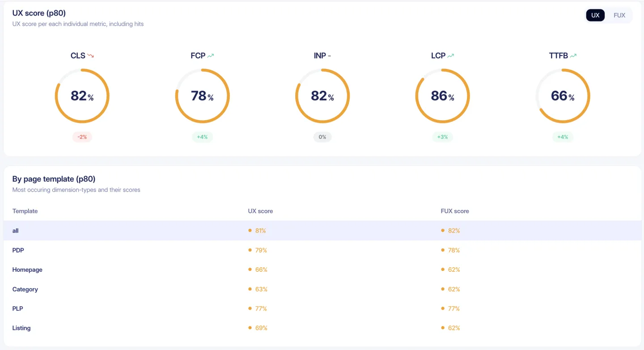The width and height of the screenshot is (644, 350).
Task: Click the Template column header
Action: (x=25, y=211)
